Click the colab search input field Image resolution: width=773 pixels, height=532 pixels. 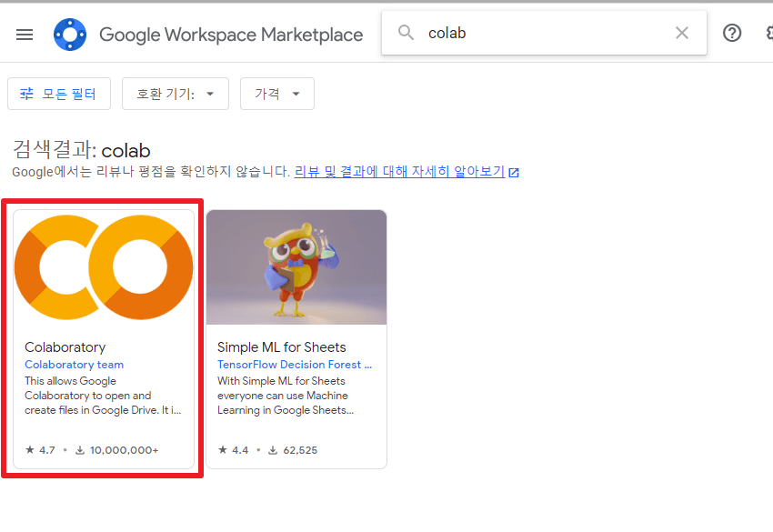(545, 33)
